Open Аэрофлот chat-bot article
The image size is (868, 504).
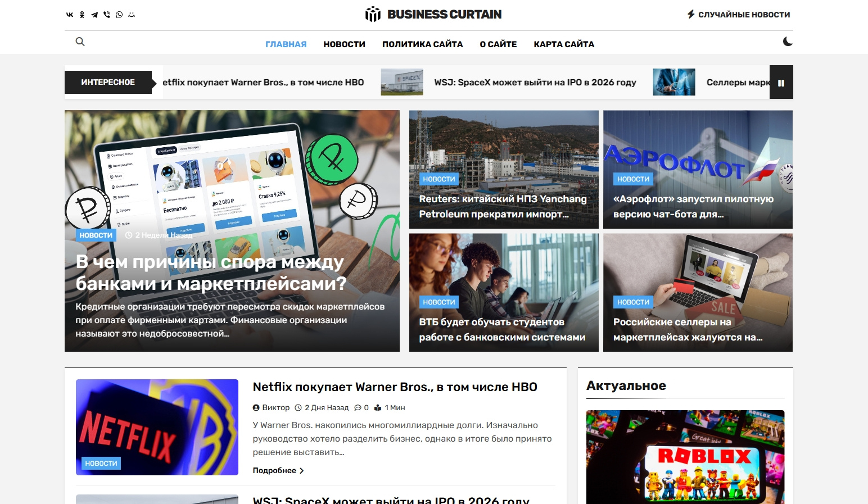click(693, 206)
